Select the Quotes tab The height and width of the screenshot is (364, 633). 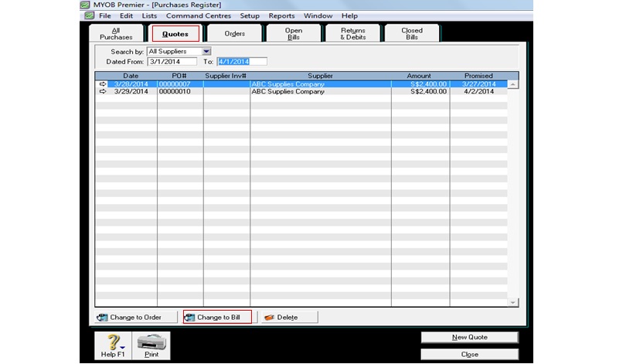pyautogui.click(x=175, y=33)
